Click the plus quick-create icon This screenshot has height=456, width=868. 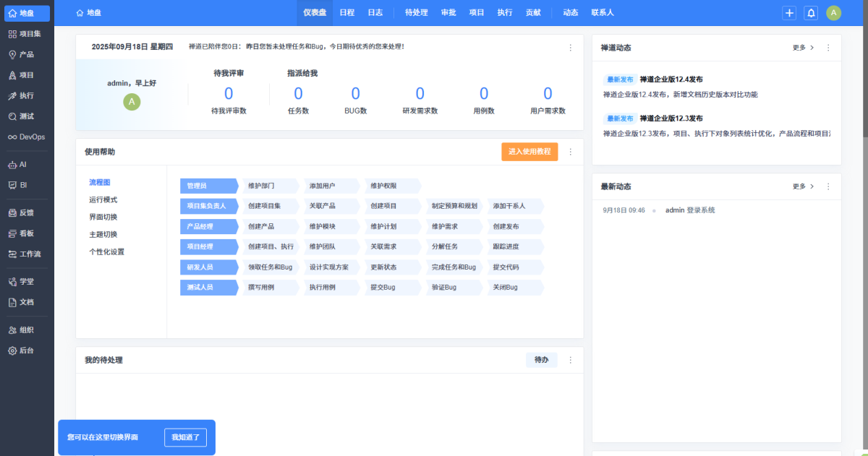coord(789,13)
